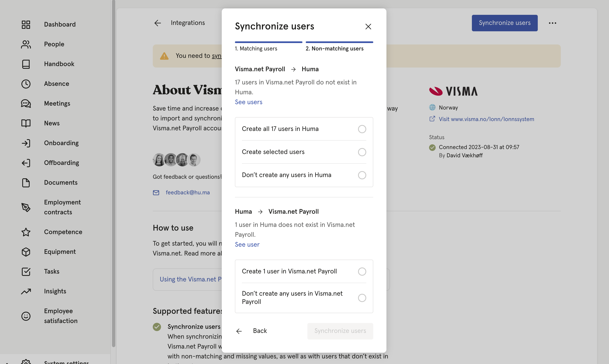
Task: Click News in the sidebar
Action: click(52, 123)
